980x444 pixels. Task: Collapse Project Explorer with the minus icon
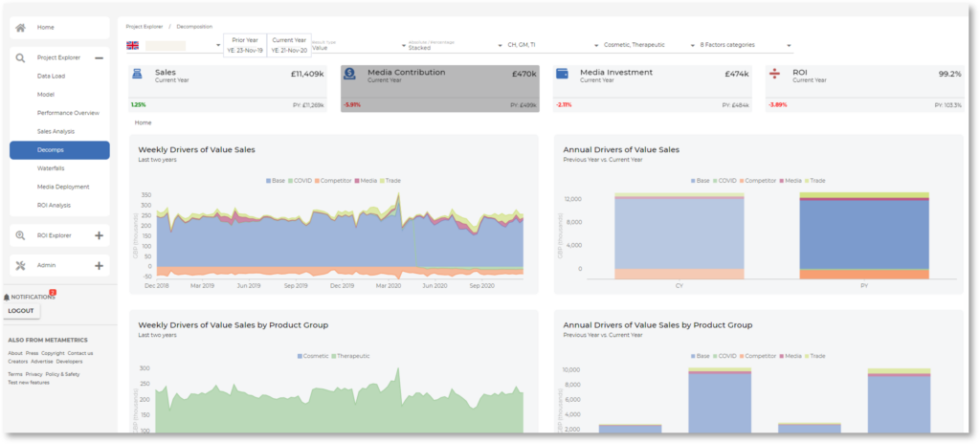[99, 57]
